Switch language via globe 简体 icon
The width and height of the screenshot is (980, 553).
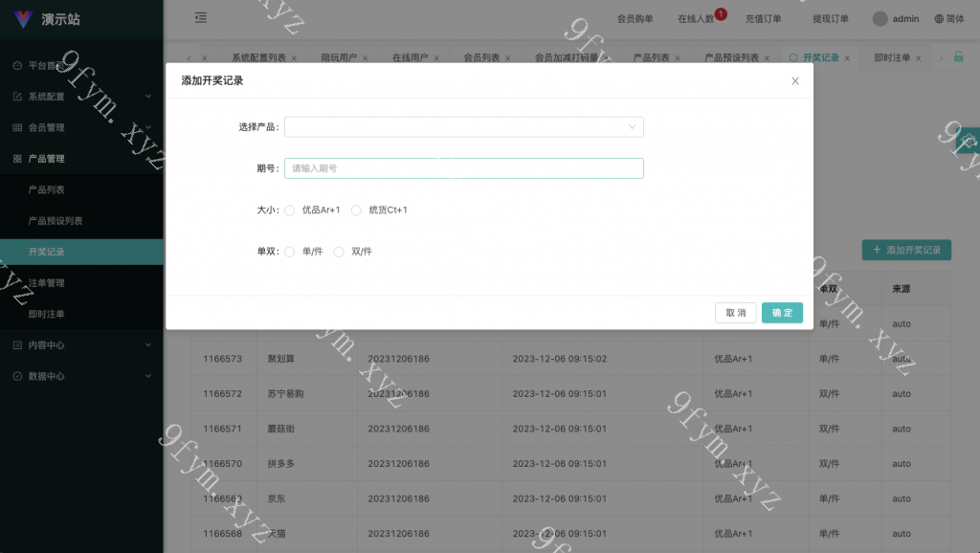(948, 19)
